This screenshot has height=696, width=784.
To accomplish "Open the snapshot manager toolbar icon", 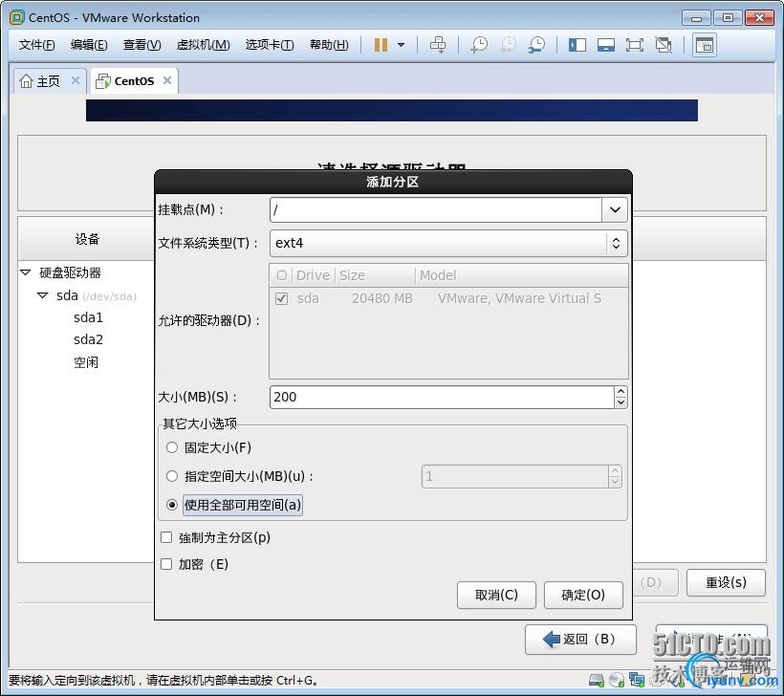I will pos(537,45).
